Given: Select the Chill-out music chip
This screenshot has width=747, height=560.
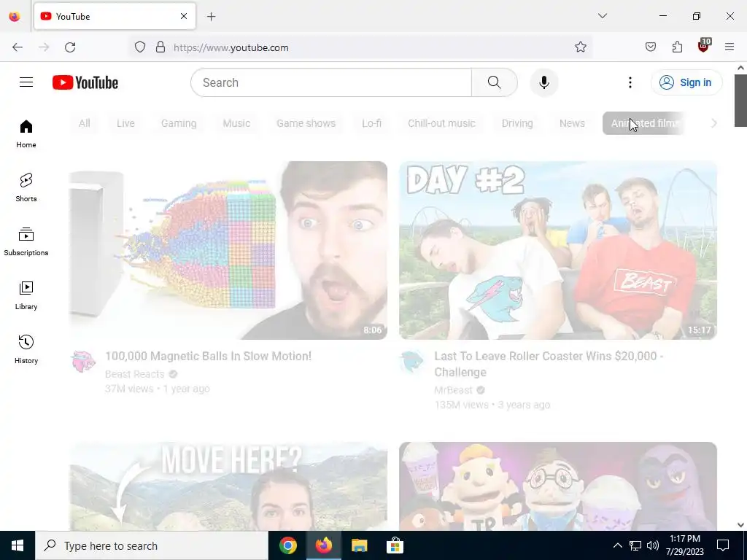Looking at the screenshot, I should point(441,123).
